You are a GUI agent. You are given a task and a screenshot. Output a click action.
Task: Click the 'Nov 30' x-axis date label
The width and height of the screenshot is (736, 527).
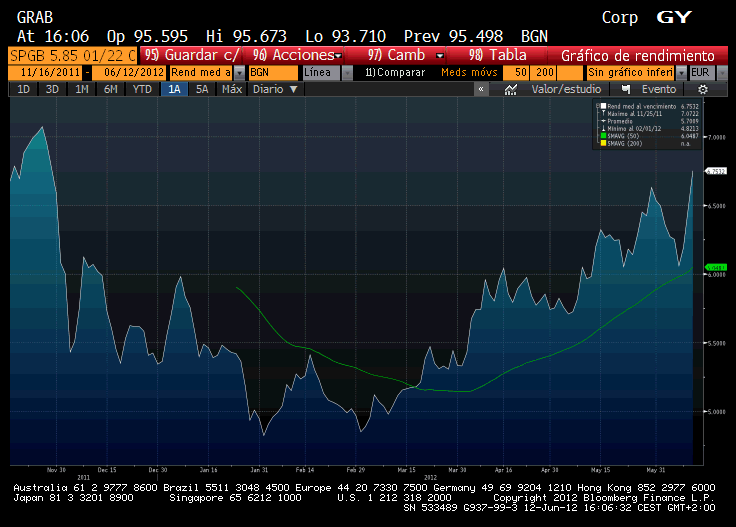[56, 470]
